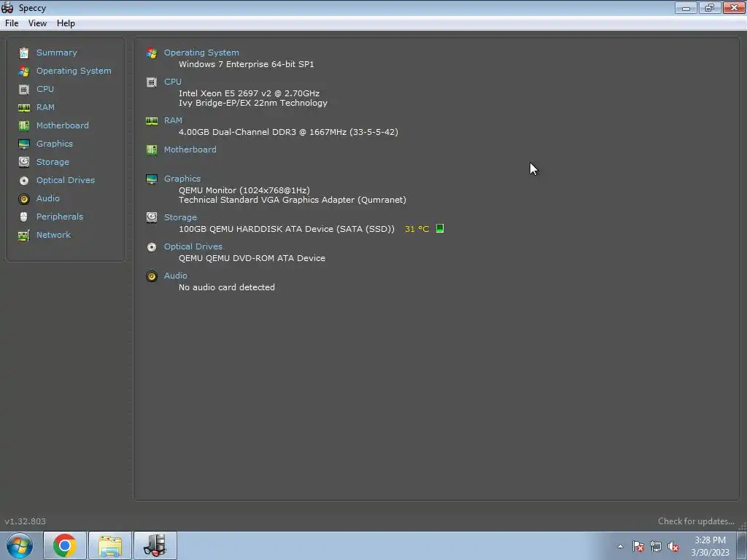Viewport: 747px width, 560px height.
Task: Click the Storage hard drive icon in sidebar
Action: pos(24,162)
